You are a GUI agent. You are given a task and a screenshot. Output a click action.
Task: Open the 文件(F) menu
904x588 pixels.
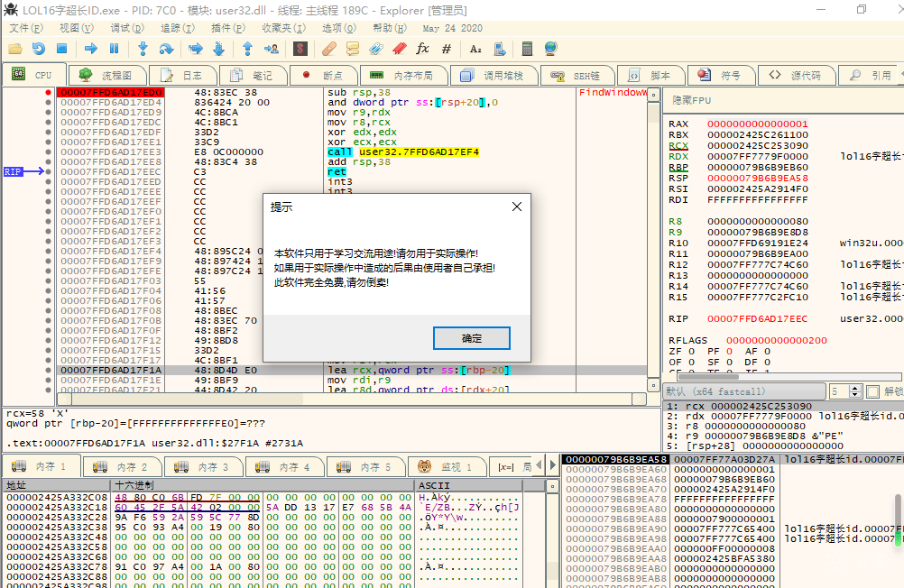(26, 28)
